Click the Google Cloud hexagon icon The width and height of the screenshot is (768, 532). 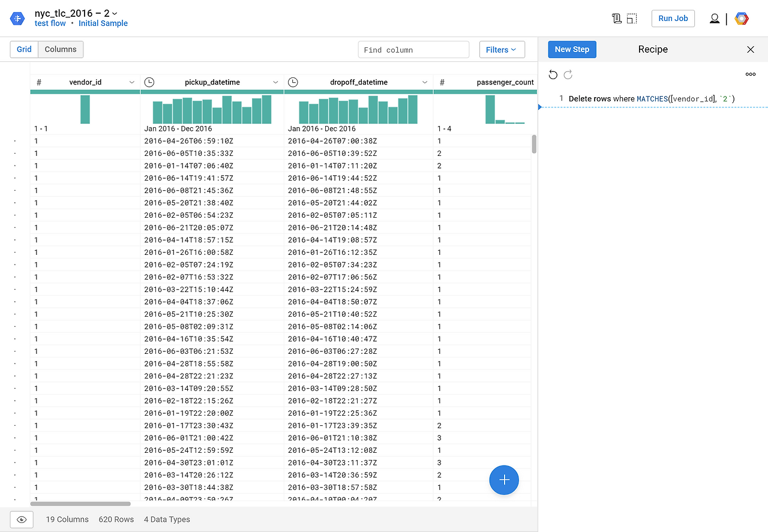742,19
